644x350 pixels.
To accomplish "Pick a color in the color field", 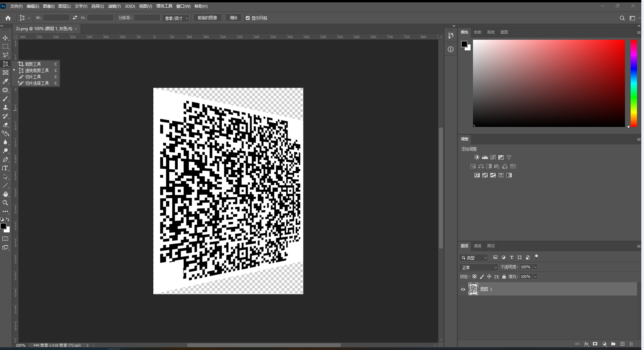I will [x=549, y=83].
